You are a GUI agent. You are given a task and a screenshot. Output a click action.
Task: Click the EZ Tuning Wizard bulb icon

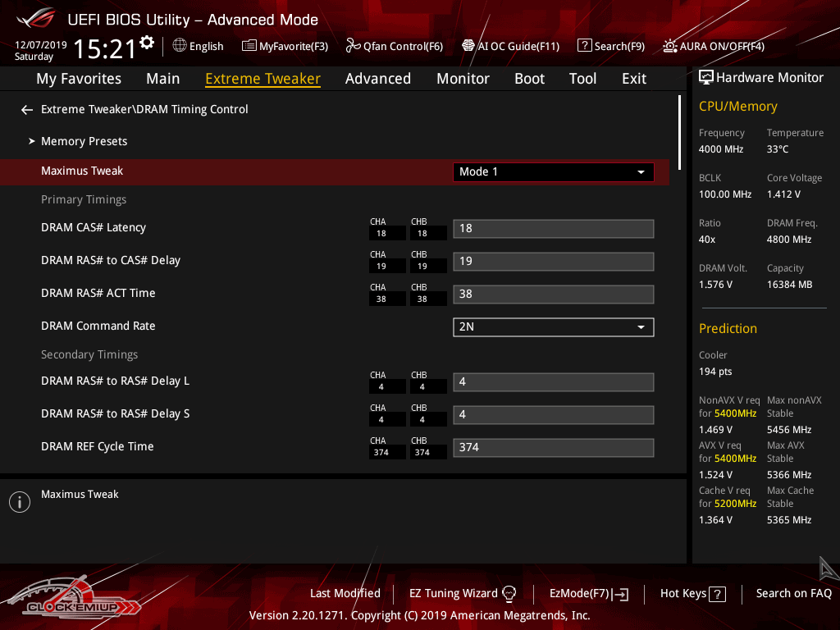(509, 593)
